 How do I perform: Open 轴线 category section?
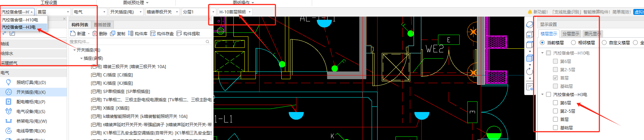(33, 44)
